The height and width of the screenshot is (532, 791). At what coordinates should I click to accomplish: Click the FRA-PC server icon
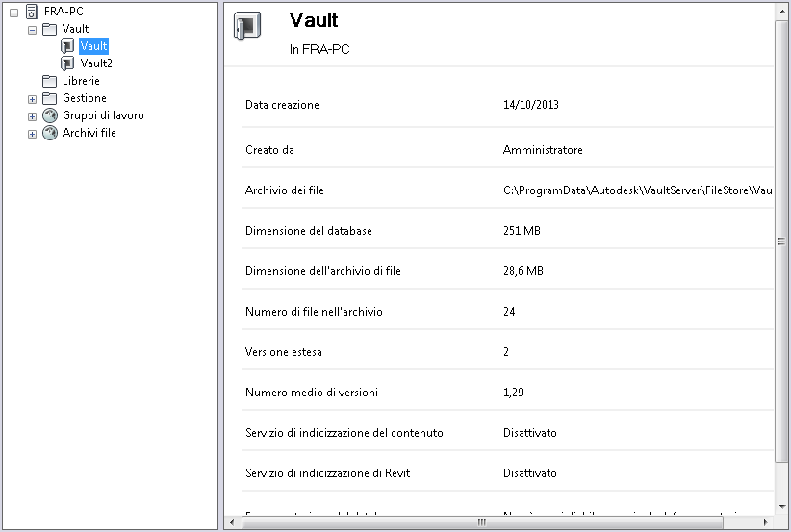[x=32, y=12]
